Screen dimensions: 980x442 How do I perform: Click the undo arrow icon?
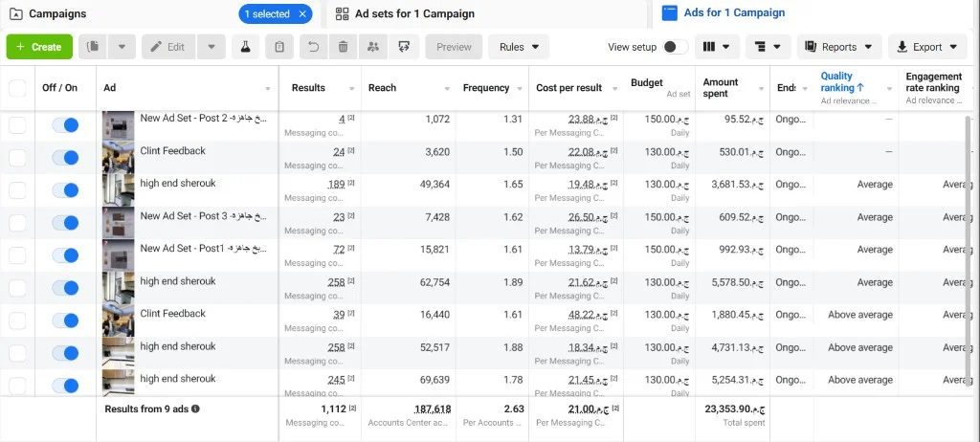(314, 47)
